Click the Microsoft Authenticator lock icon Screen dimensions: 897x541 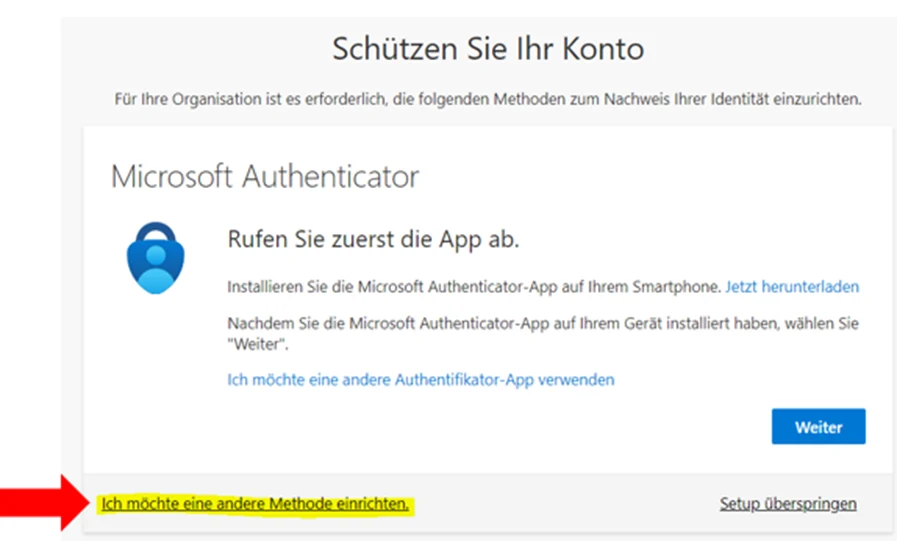tap(156, 258)
